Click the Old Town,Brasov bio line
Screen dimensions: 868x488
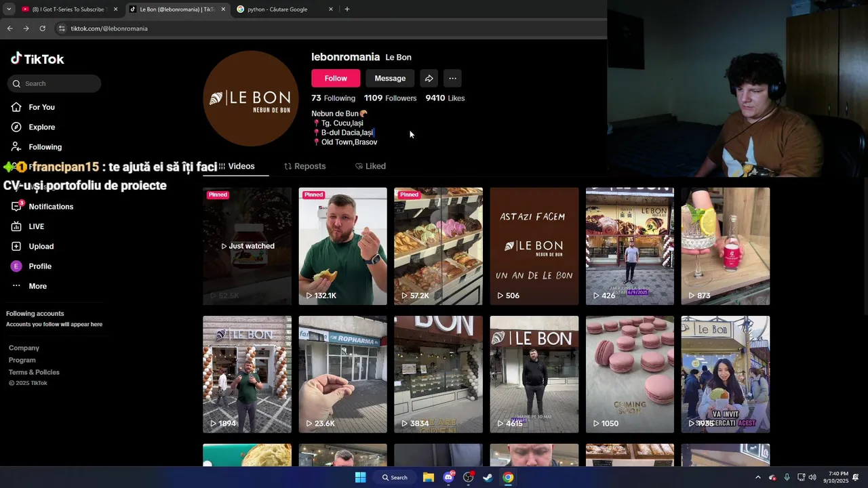[x=345, y=142]
